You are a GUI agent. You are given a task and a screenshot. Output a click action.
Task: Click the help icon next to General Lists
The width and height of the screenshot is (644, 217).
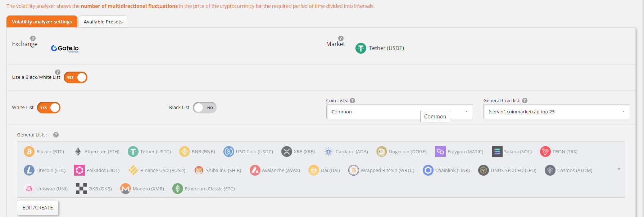coord(56,135)
